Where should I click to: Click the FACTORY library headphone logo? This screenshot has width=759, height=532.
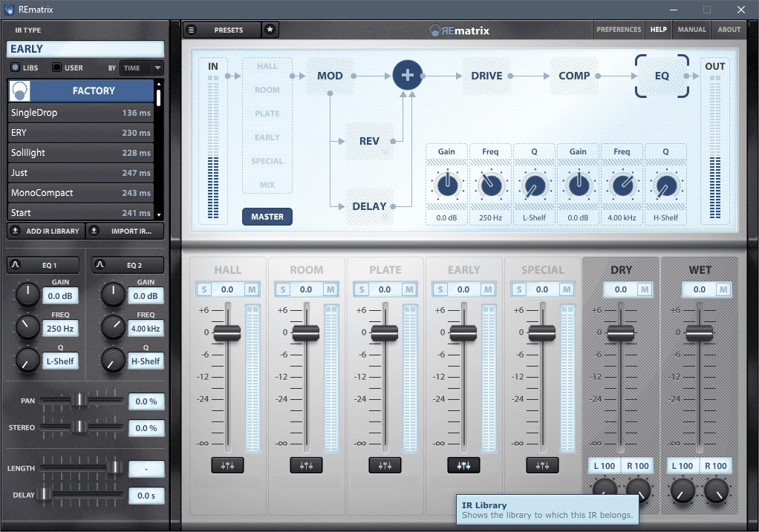click(x=20, y=91)
